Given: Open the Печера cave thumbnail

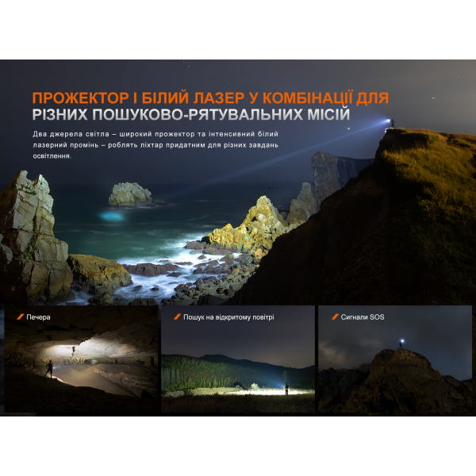Looking at the screenshot, I should click(x=81, y=359).
